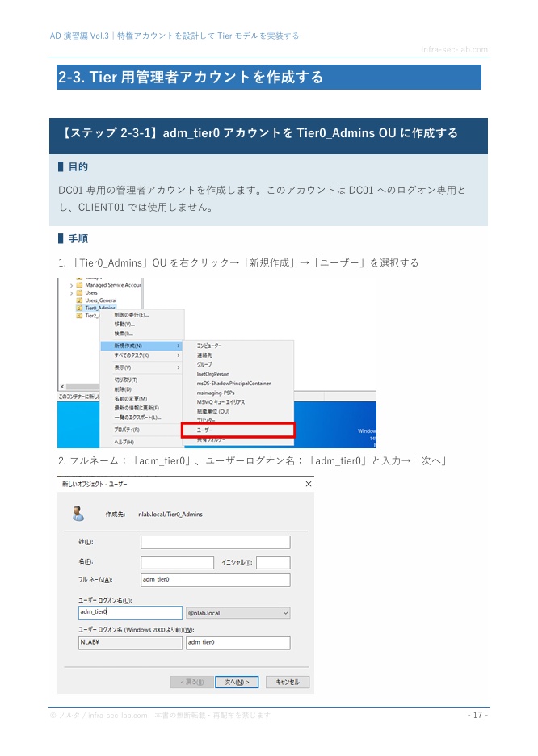The image size is (538, 756).
Task: Click into the 姓(L) field
Action: pos(216,542)
